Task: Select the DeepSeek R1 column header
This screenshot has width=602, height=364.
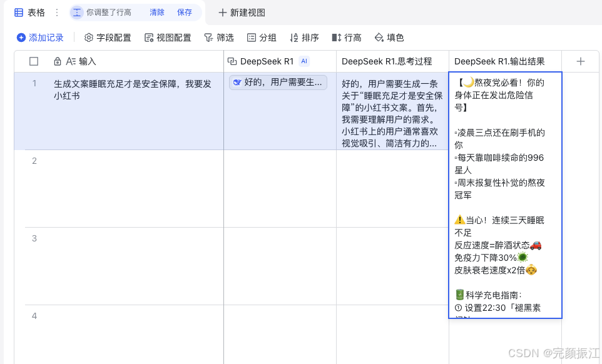Action: [280, 61]
